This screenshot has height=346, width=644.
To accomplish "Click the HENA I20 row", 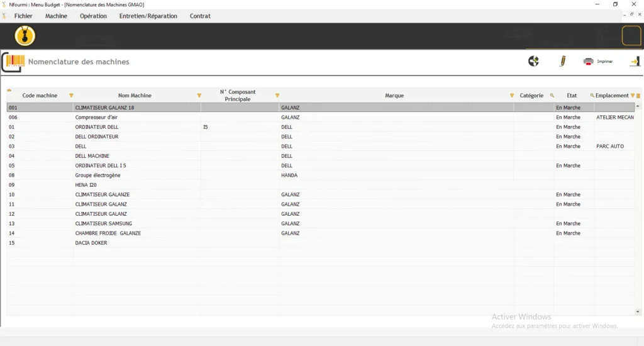I will [321, 185].
